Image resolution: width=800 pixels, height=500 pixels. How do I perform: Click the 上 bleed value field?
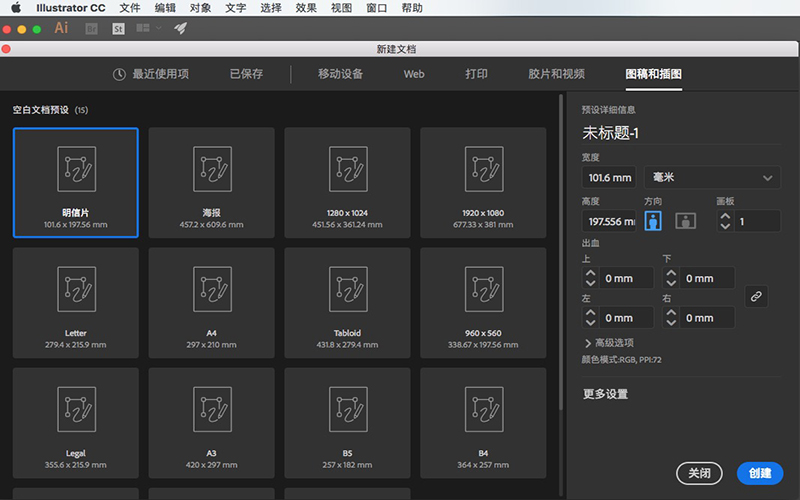[x=626, y=278]
